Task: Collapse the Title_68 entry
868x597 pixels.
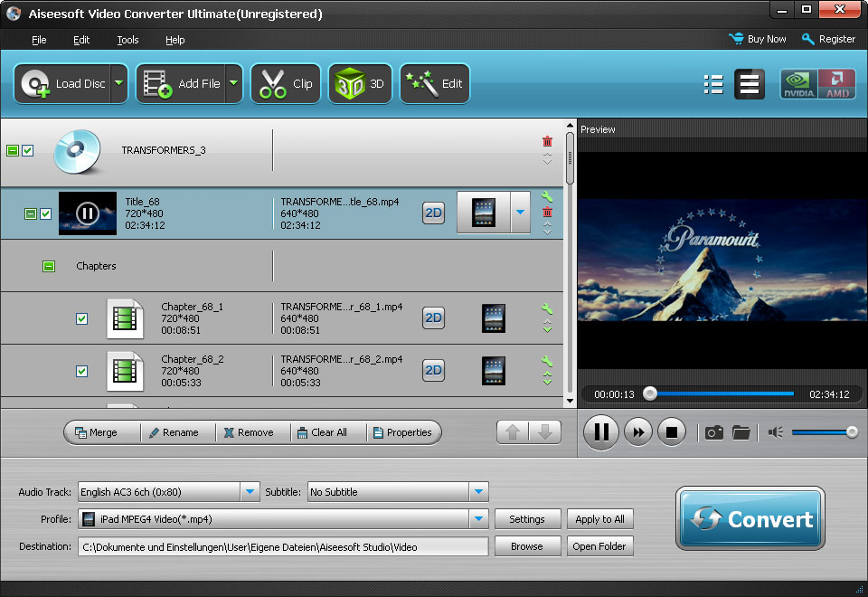Action: click(x=31, y=213)
